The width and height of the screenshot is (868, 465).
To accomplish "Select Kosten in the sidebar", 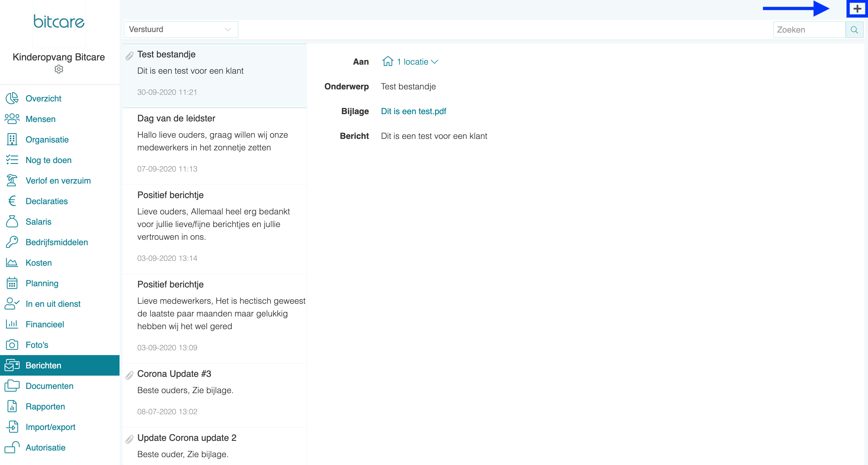I will (x=60, y=263).
